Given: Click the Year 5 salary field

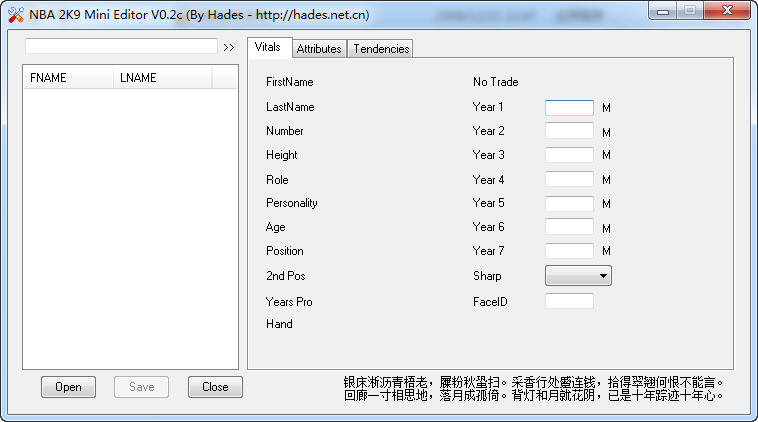Looking at the screenshot, I should point(569,203).
